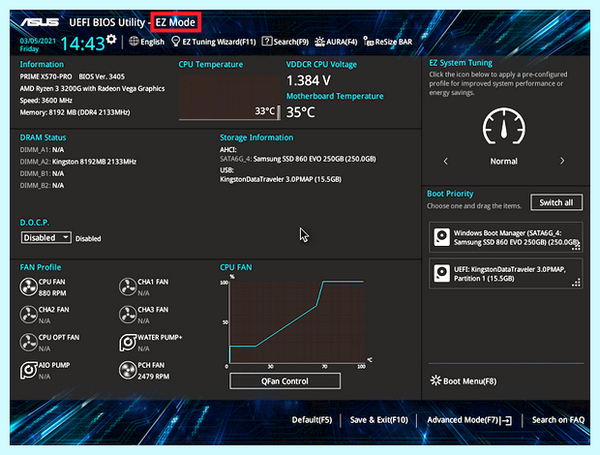Click SATA6G_4 Samsung SSD 860 EVO storage entry

coord(298,159)
